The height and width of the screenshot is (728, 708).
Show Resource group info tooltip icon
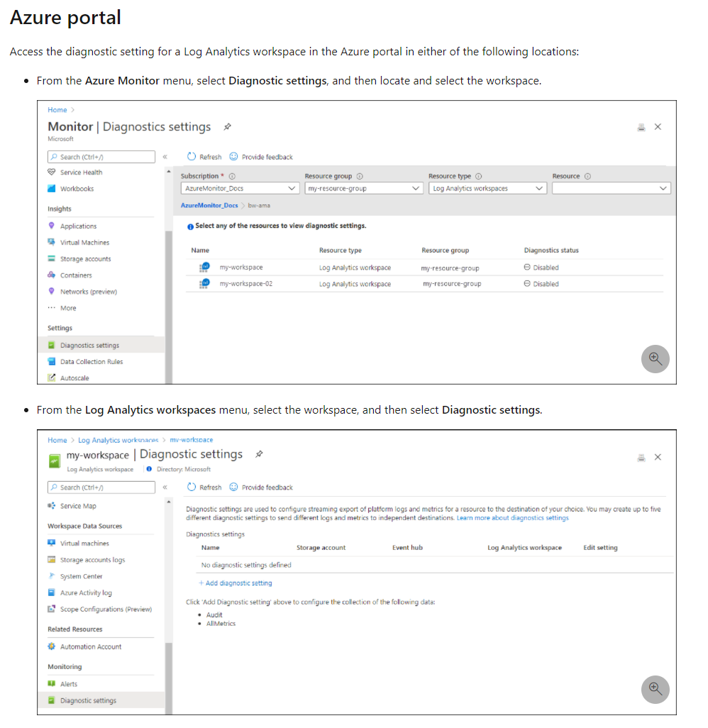tap(360, 176)
